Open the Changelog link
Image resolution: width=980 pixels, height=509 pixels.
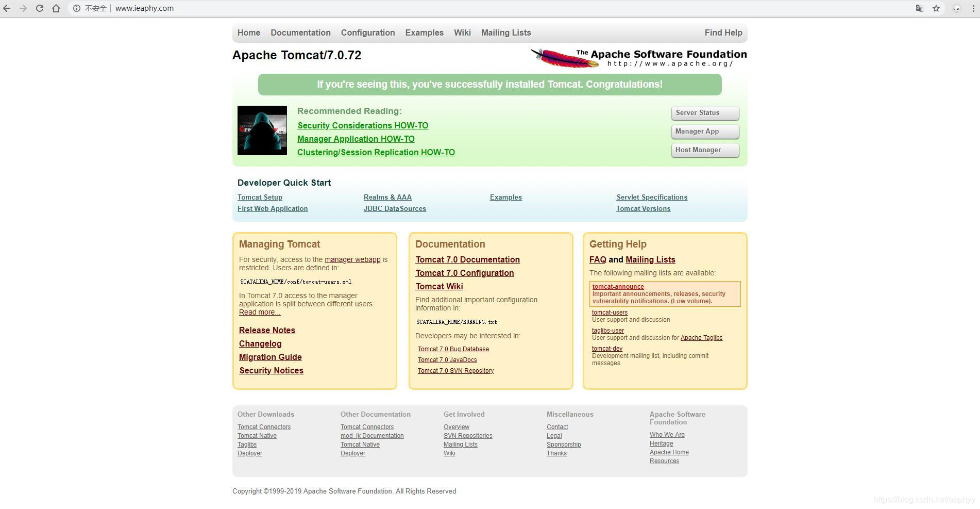(260, 343)
